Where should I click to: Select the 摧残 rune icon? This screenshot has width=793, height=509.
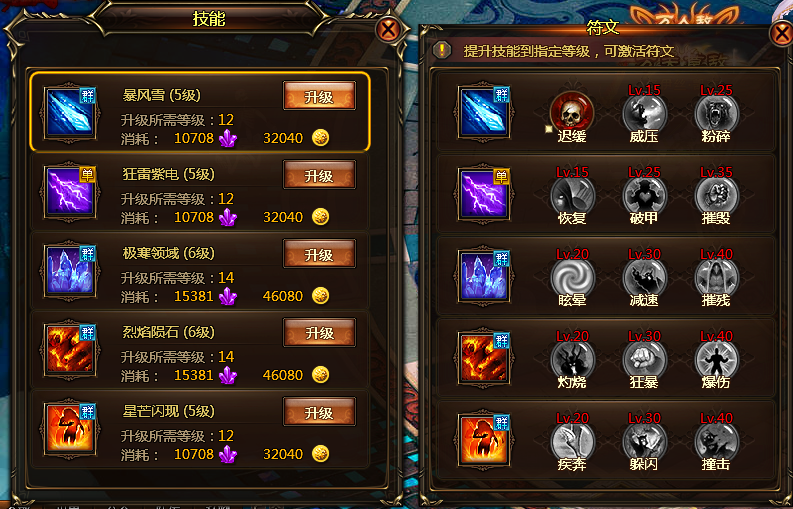pos(716,277)
